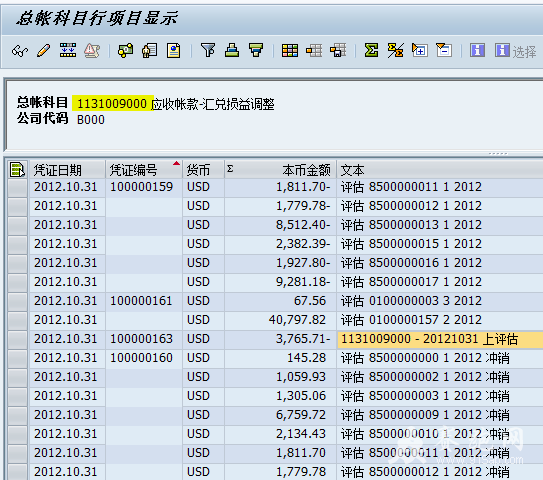Select row with amount 40,797.82
Image resolution: width=543 pixels, height=480 pixels.
(18, 320)
